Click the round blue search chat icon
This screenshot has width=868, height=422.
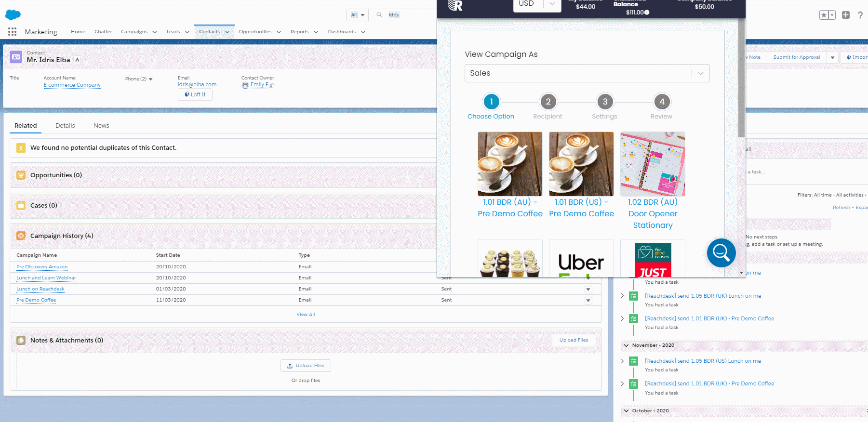[721, 252]
